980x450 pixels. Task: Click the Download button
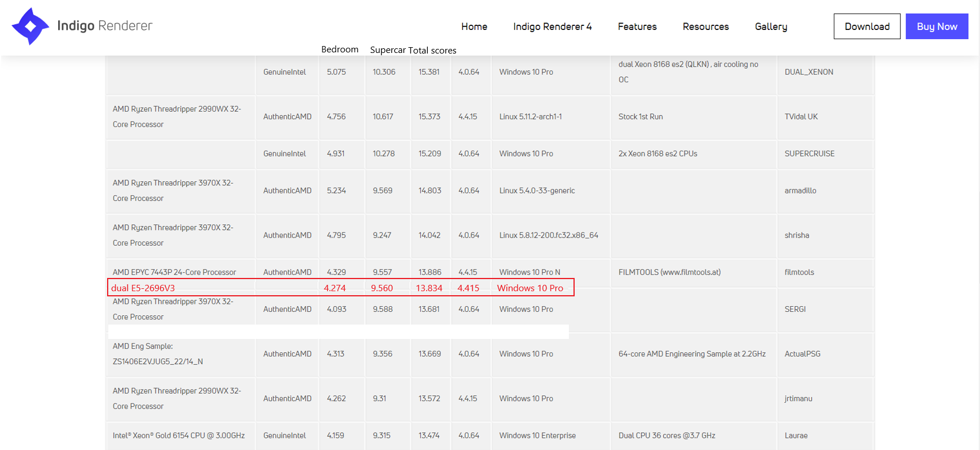point(867,26)
